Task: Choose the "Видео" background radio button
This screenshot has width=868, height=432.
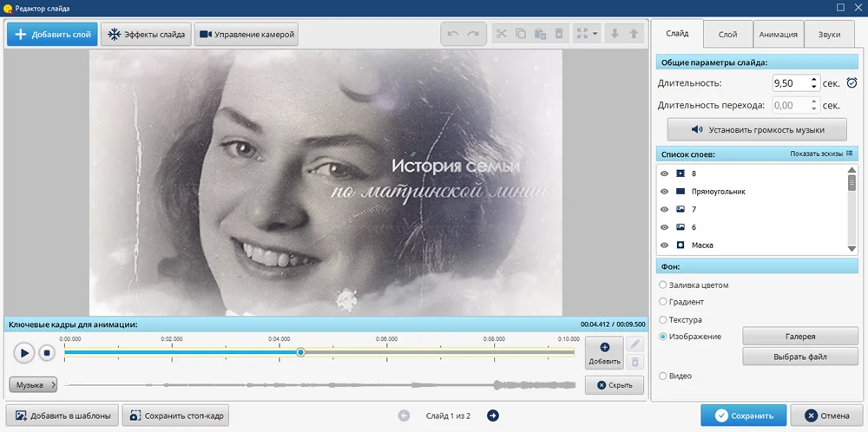Action: coord(664,376)
